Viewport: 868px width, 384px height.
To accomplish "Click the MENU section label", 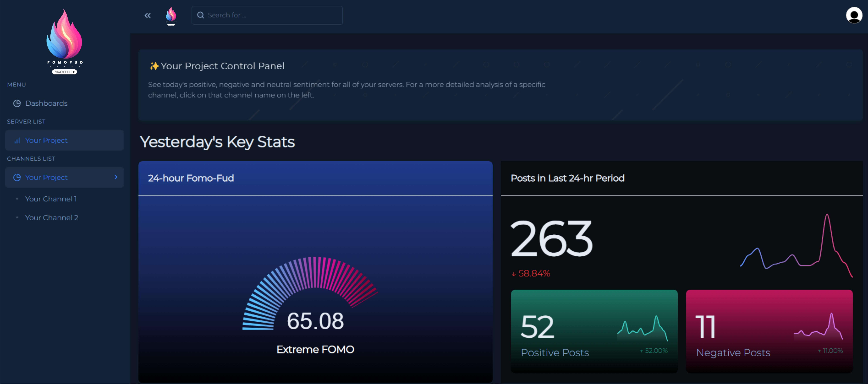I will point(17,85).
